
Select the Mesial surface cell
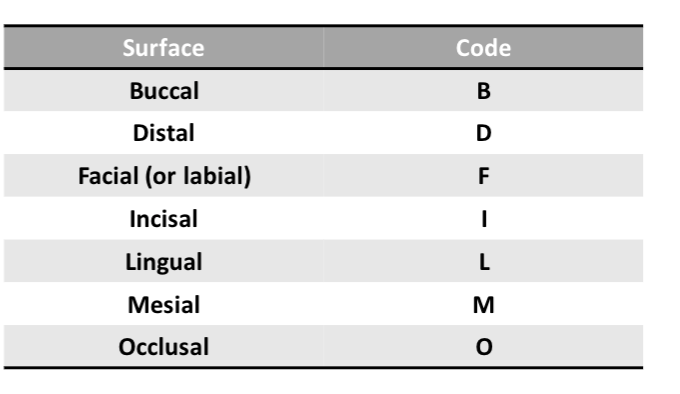163,304
